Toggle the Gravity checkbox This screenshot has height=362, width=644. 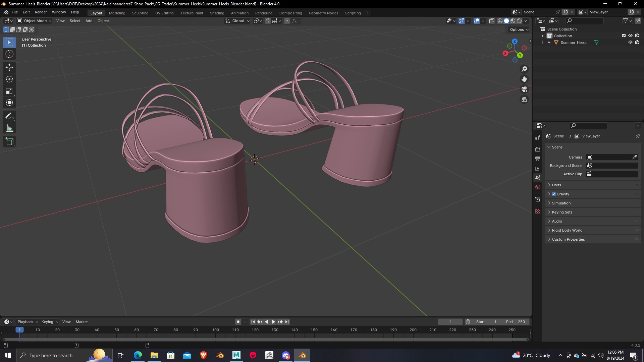(554, 194)
